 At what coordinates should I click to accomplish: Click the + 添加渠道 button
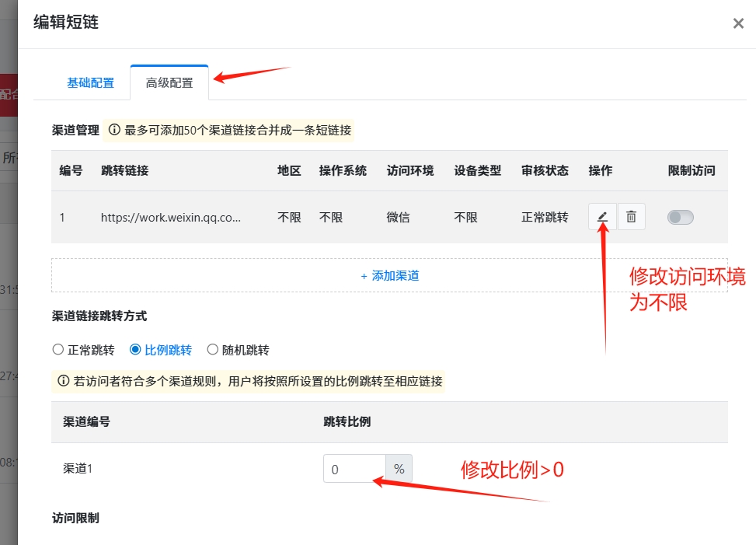tap(390, 275)
